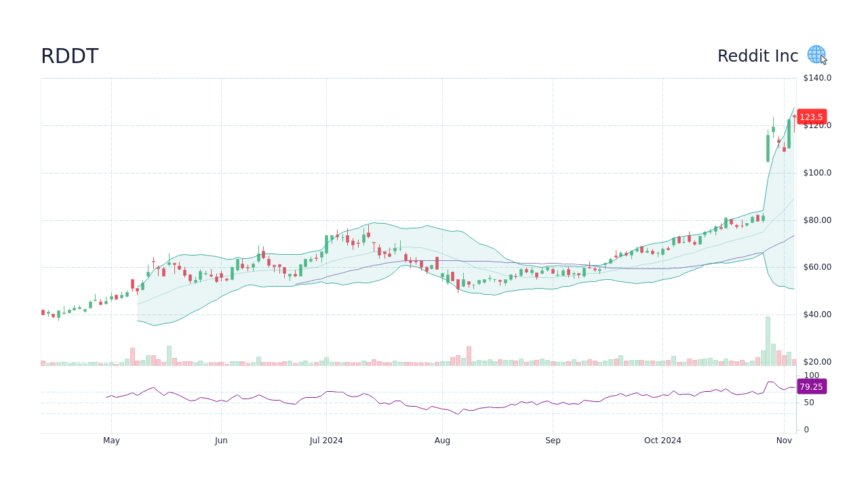Viewport: 868px width, 488px height.
Task: Click the RSI 50 scale label
Action: [809, 403]
